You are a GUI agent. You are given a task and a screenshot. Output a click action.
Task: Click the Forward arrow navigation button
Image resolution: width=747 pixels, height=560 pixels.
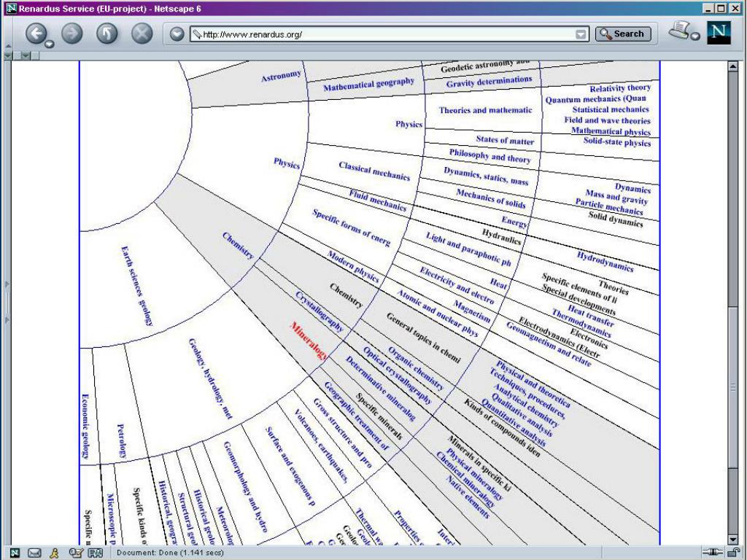pyautogui.click(x=72, y=34)
